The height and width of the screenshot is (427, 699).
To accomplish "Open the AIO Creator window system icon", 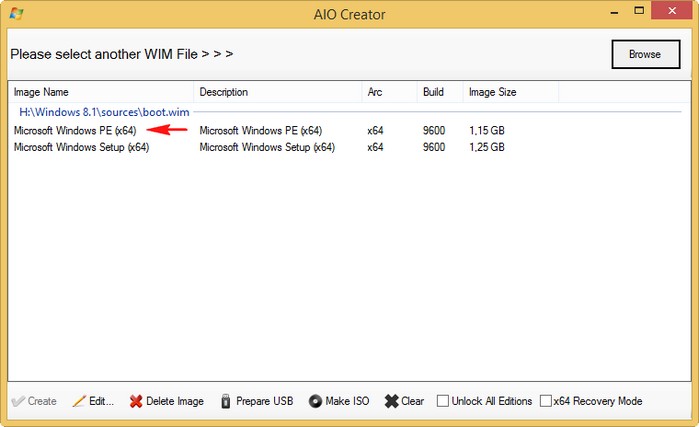I will pyautogui.click(x=15, y=15).
